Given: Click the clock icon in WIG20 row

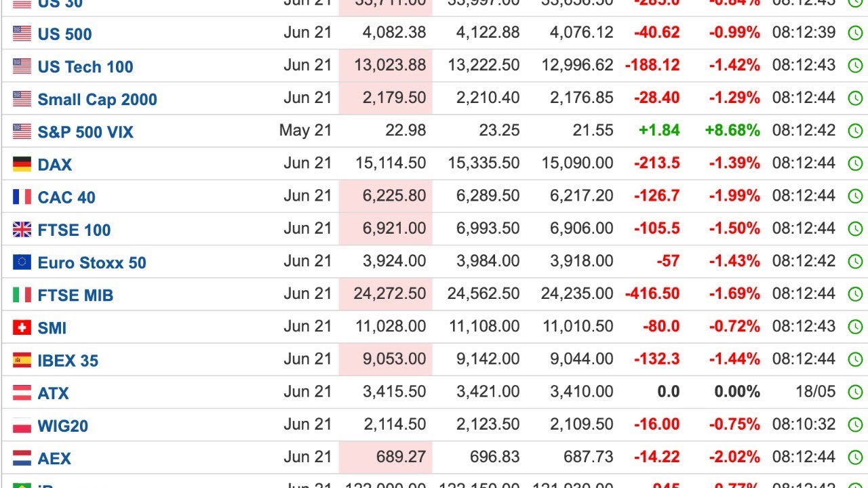Looking at the screenshot, I should click(855, 425).
